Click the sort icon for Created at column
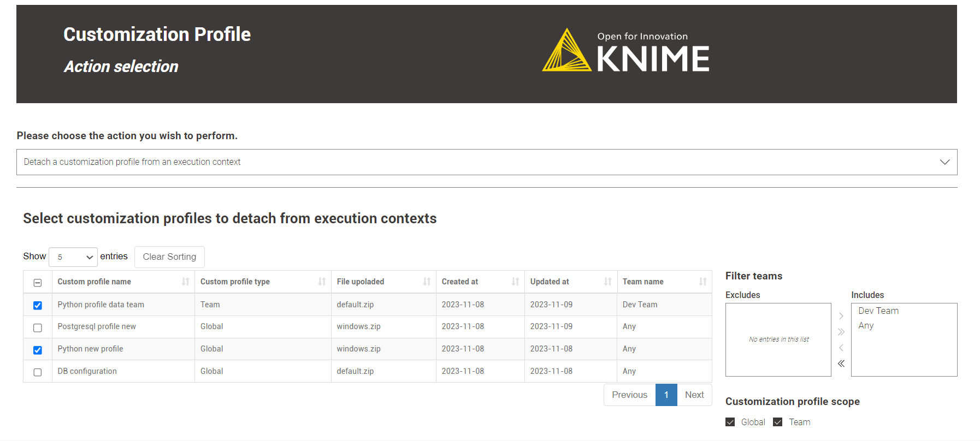 [515, 282]
